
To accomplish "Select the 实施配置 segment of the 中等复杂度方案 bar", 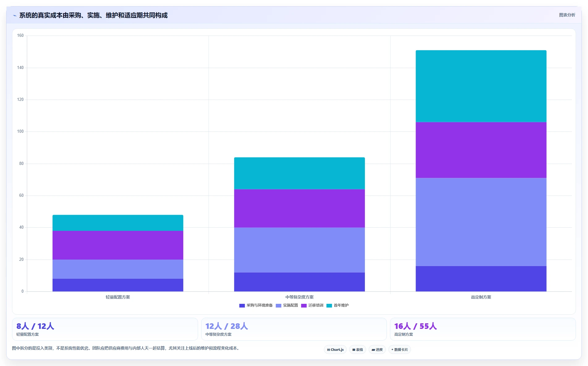I will point(299,250).
